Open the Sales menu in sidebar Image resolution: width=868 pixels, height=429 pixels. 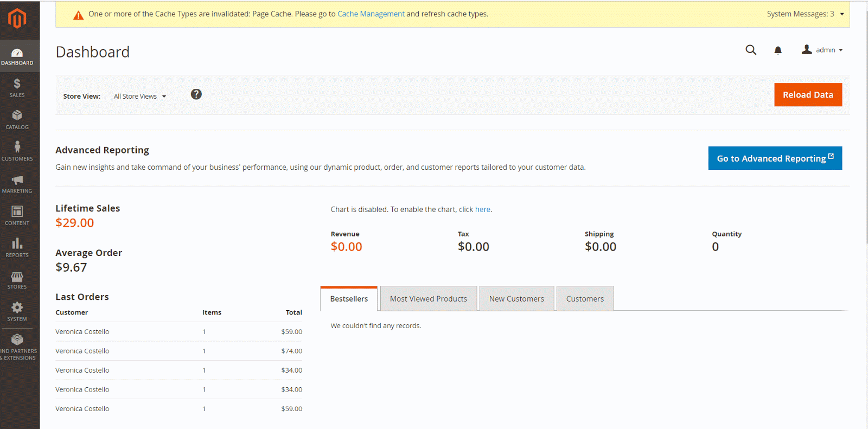(17, 88)
